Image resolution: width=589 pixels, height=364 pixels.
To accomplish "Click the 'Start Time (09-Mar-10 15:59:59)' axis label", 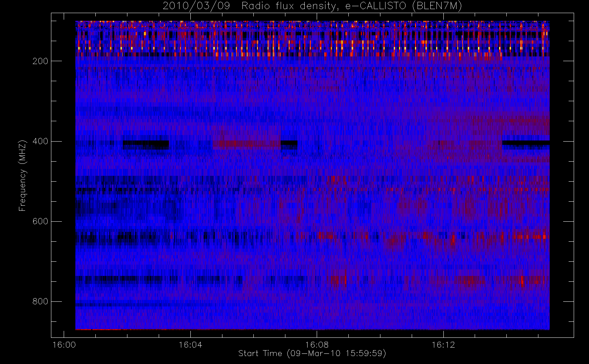I will 312,353.
